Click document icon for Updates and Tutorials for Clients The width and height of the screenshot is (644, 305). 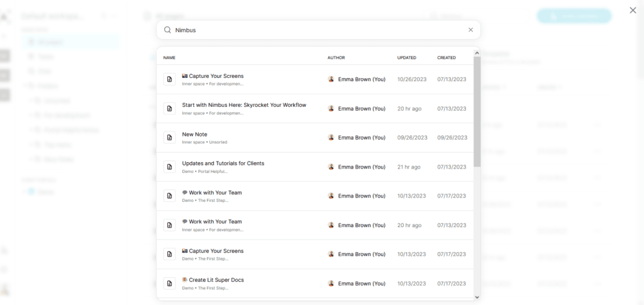[x=169, y=167]
